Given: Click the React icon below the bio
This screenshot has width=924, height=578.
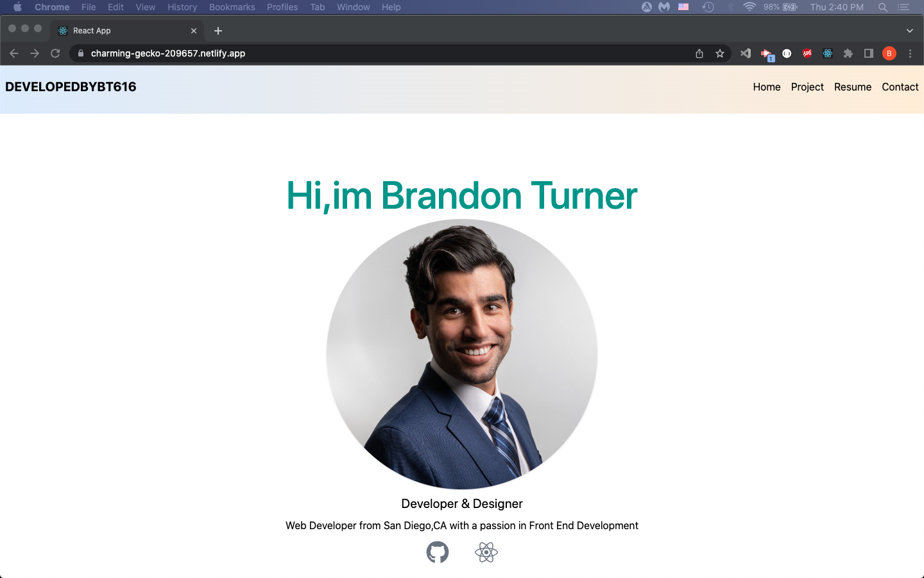Looking at the screenshot, I should pos(486,552).
